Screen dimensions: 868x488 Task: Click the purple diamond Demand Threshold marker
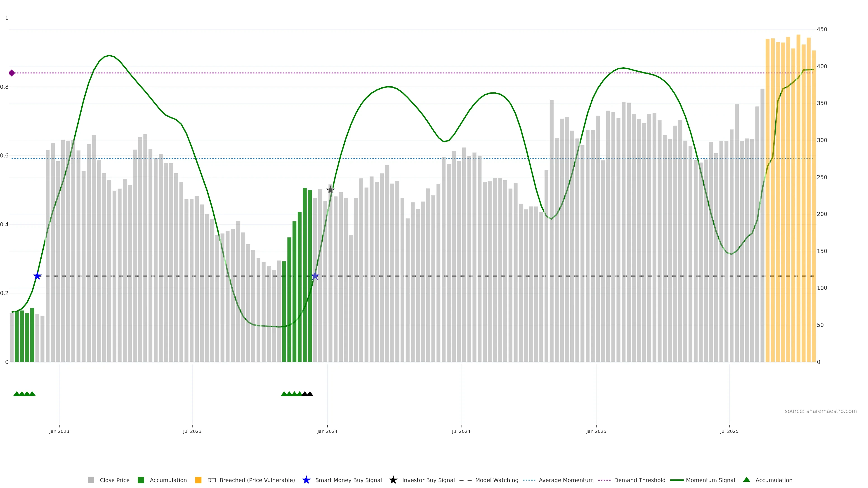pyautogui.click(x=12, y=73)
